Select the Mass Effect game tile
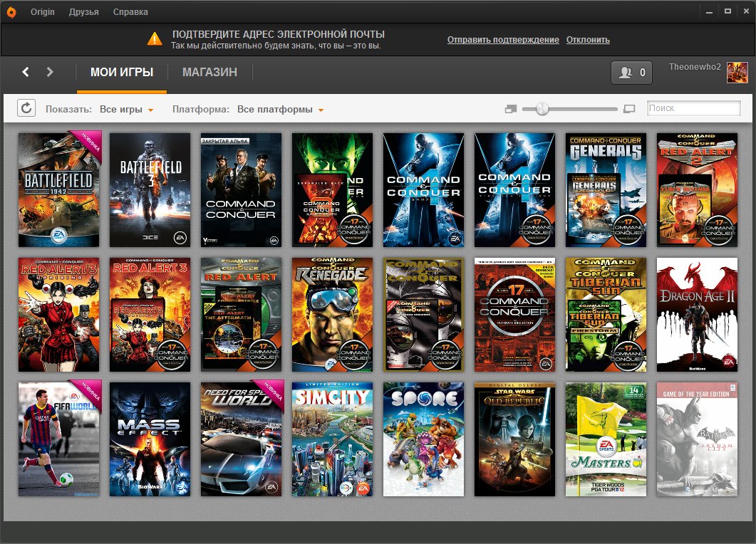 click(x=150, y=439)
